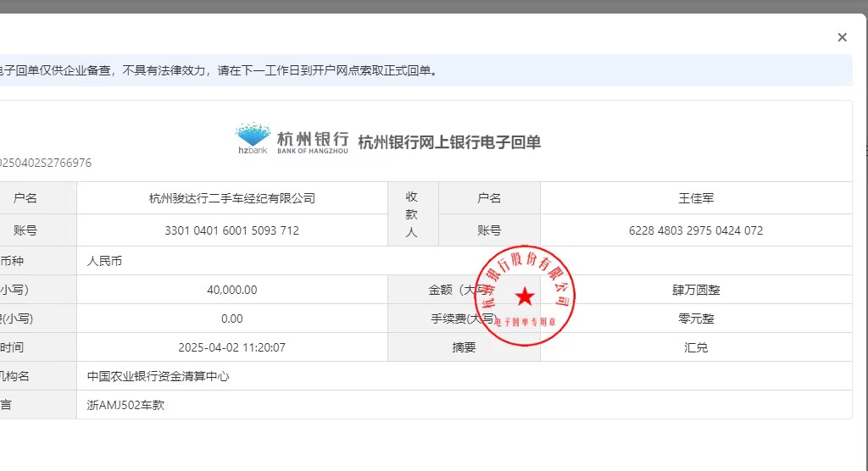Click the payee 户名 label cell

coord(489,198)
